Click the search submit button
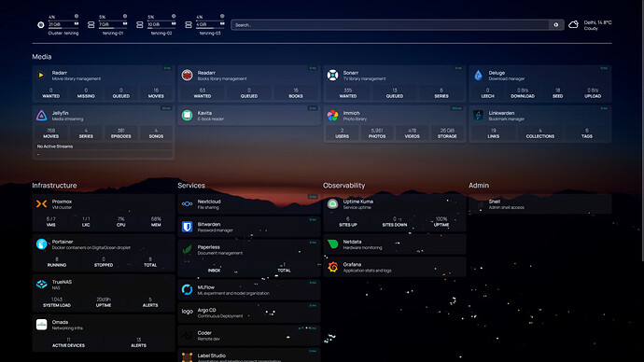Viewport: 644px width, 362px height. (x=555, y=25)
